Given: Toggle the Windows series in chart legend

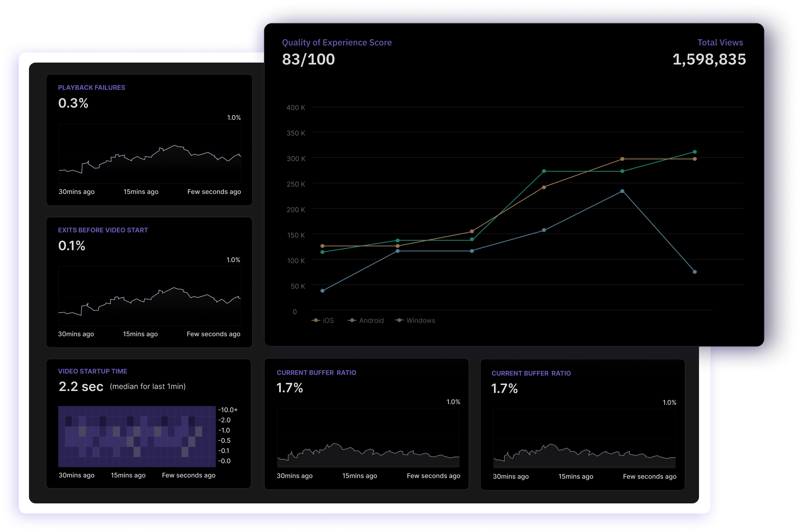Looking at the screenshot, I should [x=415, y=320].
